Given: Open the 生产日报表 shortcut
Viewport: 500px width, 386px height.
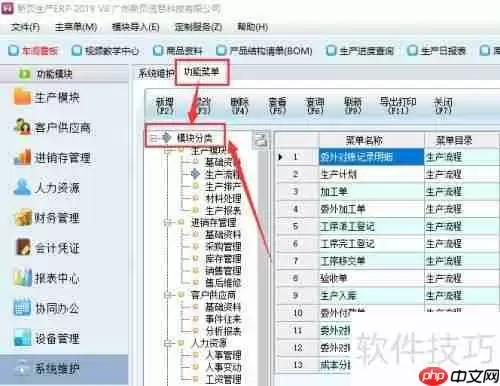Looking at the screenshot, I should 437,51.
